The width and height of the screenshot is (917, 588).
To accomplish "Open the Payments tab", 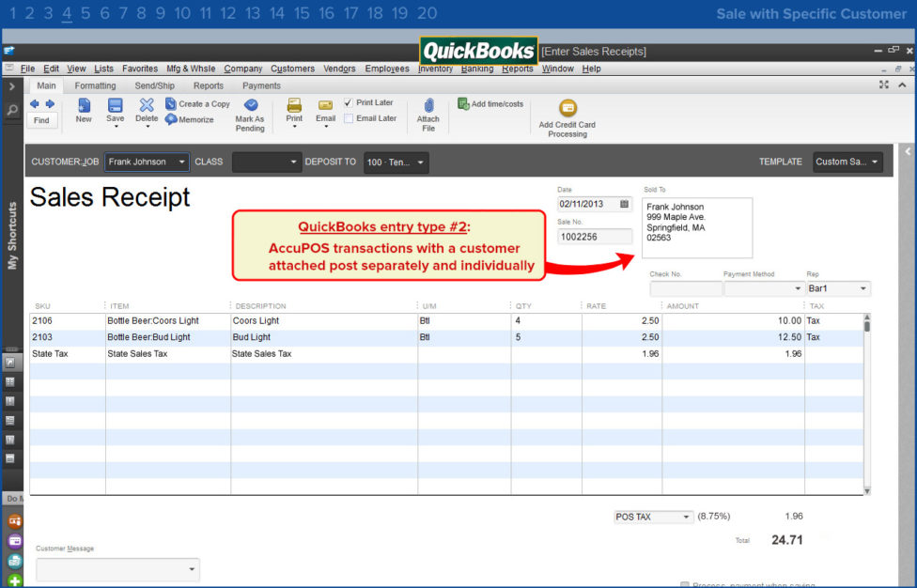I will (x=261, y=85).
